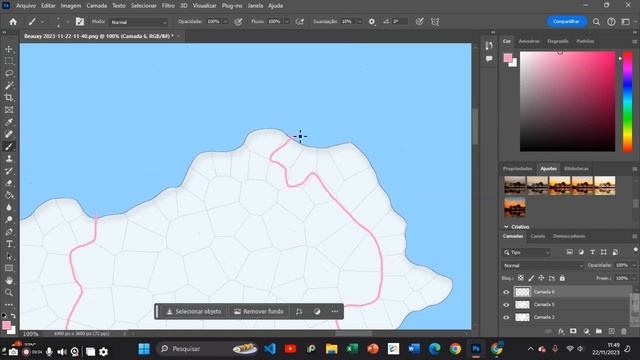Select the Rectangle shape tool
This screenshot has height=360, width=640.
click(x=9, y=268)
